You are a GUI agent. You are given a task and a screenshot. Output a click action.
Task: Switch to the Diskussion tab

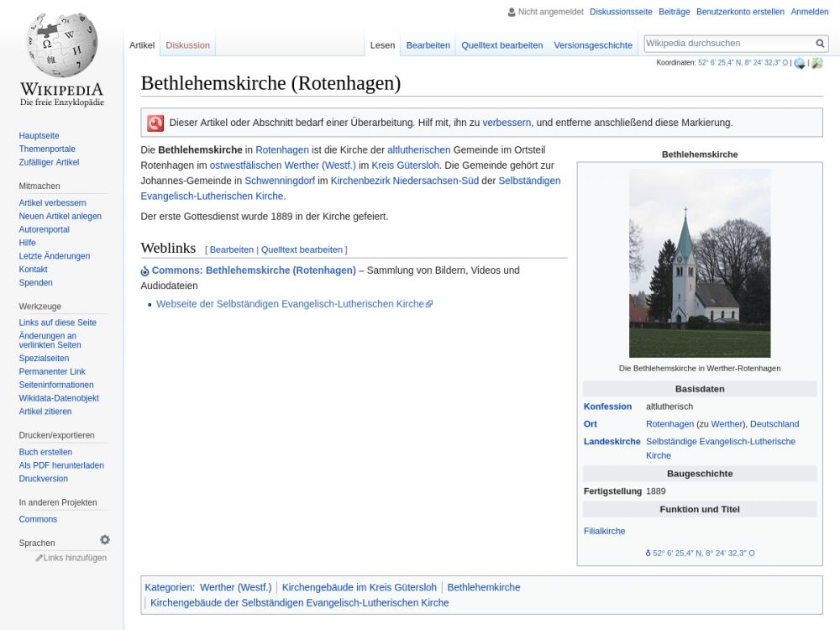pos(187,45)
